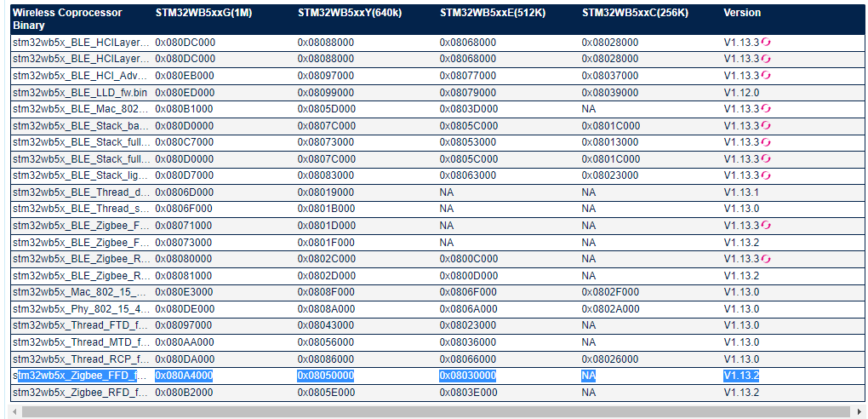Select the stm32wb5x_BLE_Thread_d row name
868x419 pixels.
click(x=81, y=192)
